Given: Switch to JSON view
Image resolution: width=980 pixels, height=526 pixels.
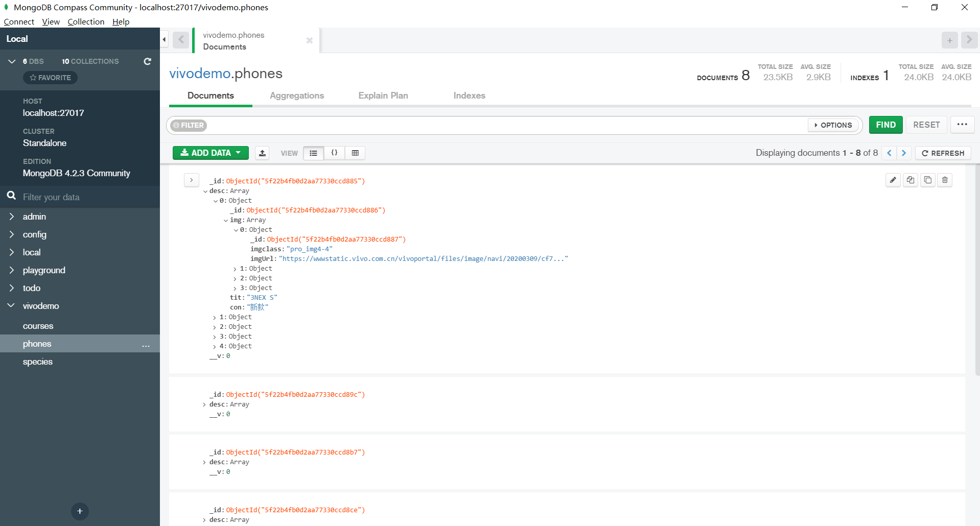Looking at the screenshot, I should pyautogui.click(x=334, y=153).
